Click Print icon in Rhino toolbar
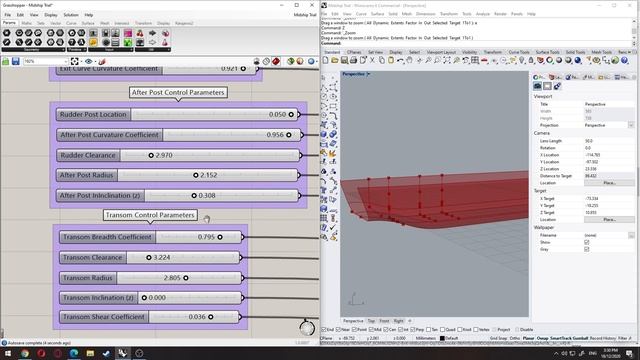640x360 pixels. (353, 60)
